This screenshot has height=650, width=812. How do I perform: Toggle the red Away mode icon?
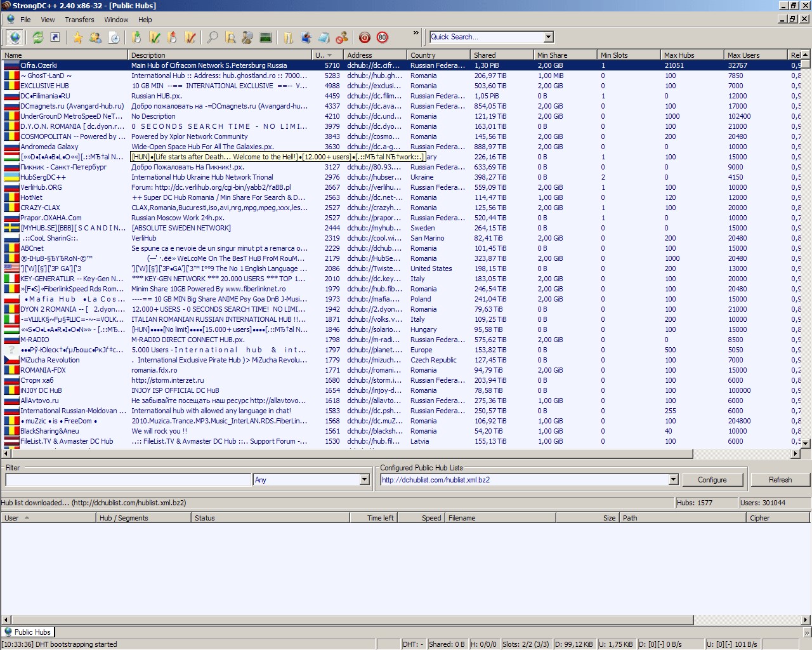pos(364,37)
